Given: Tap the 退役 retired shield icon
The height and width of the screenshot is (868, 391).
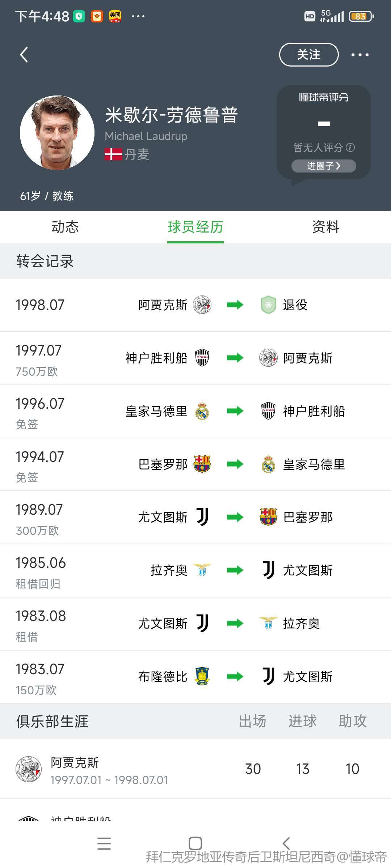Looking at the screenshot, I should coord(268,305).
